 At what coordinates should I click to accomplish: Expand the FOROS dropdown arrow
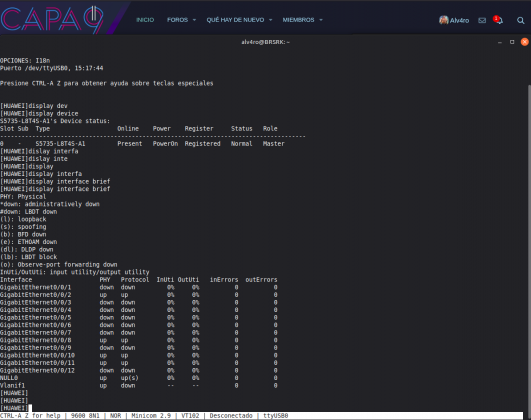pos(194,20)
